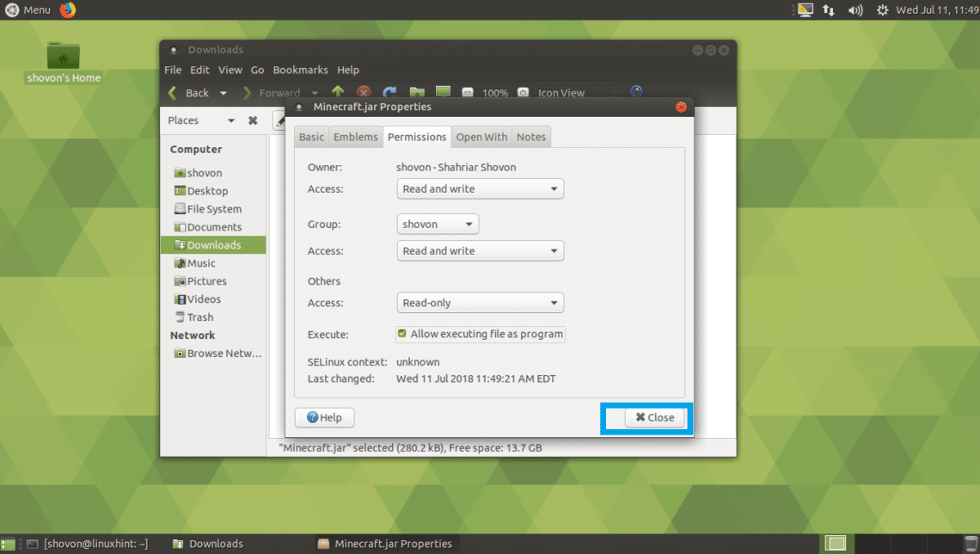This screenshot has height=554, width=980.
Task: Toggle Allow executing file as program
Action: [402, 334]
